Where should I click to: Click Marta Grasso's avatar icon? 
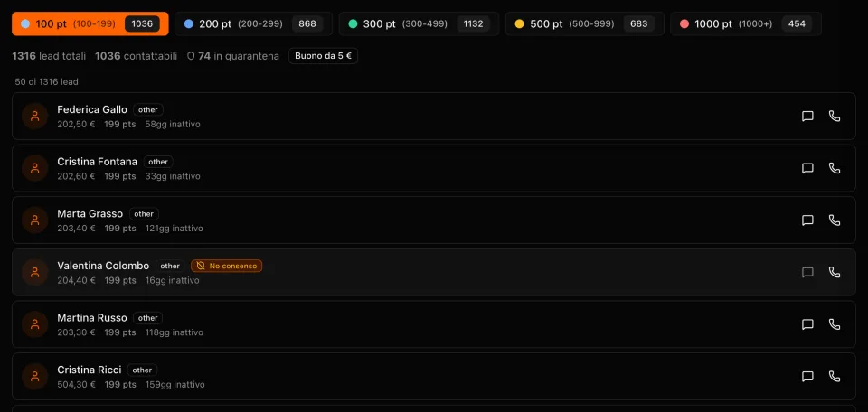tap(35, 220)
